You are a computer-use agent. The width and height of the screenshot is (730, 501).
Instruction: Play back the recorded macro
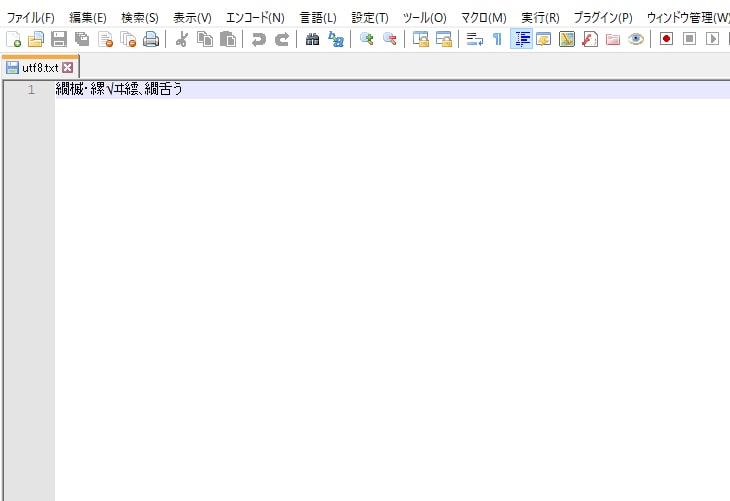click(x=712, y=39)
